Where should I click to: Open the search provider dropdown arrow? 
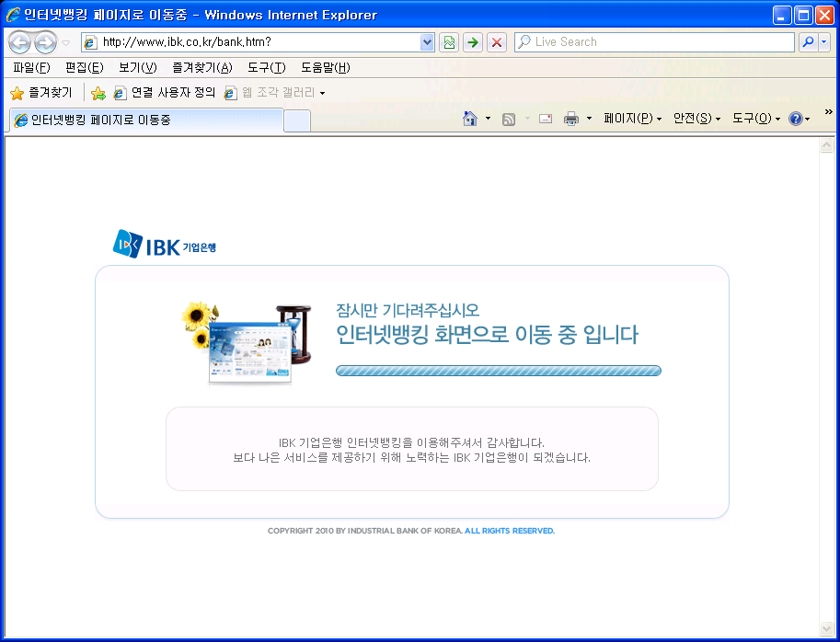click(824, 41)
